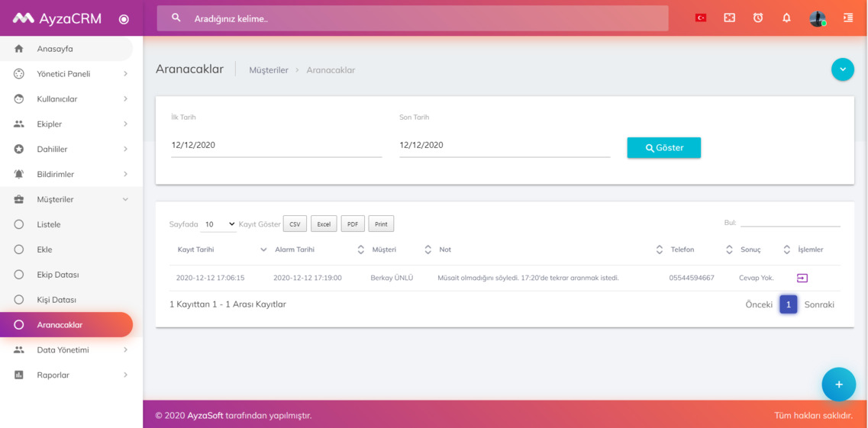This screenshot has width=868, height=428.
Task: Click the user avatar in header
Action: tap(817, 18)
